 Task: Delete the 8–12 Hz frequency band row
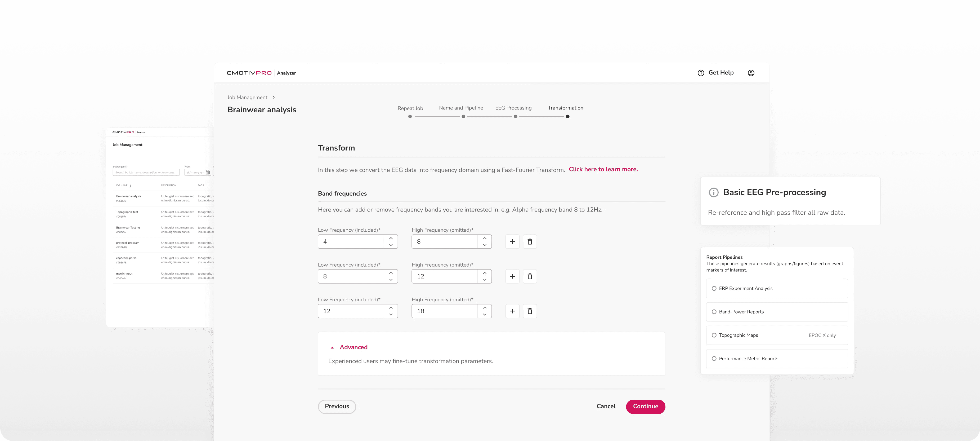tap(530, 276)
